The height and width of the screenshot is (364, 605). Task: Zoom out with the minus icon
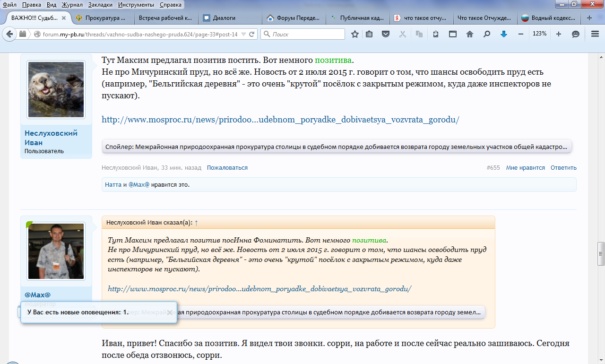[x=520, y=34]
